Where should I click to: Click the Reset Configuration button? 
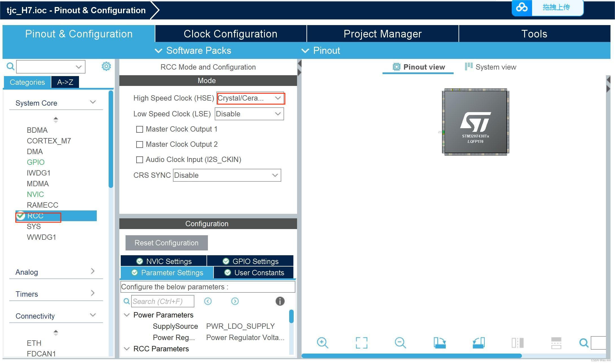click(x=166, y=243)
